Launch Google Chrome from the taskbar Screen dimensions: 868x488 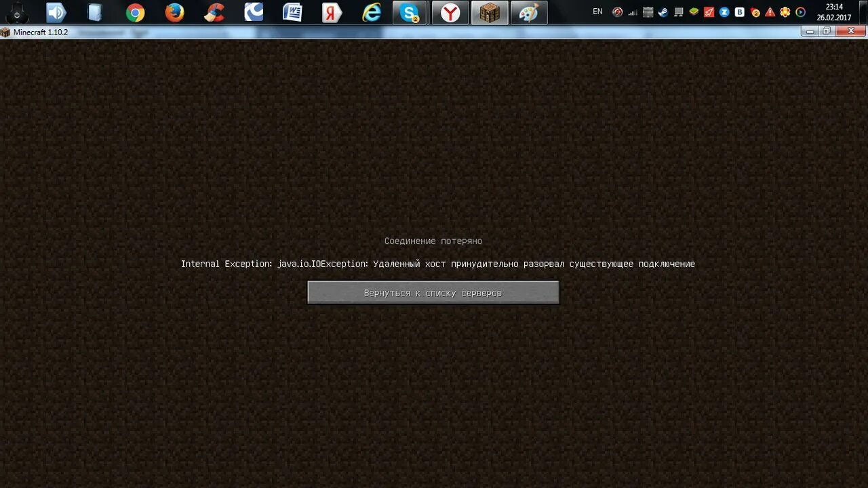pyautogui.click(x=135, y=12)
